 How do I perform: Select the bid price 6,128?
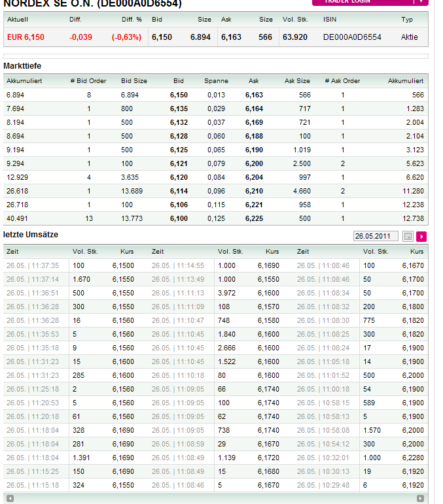(179, 136)
